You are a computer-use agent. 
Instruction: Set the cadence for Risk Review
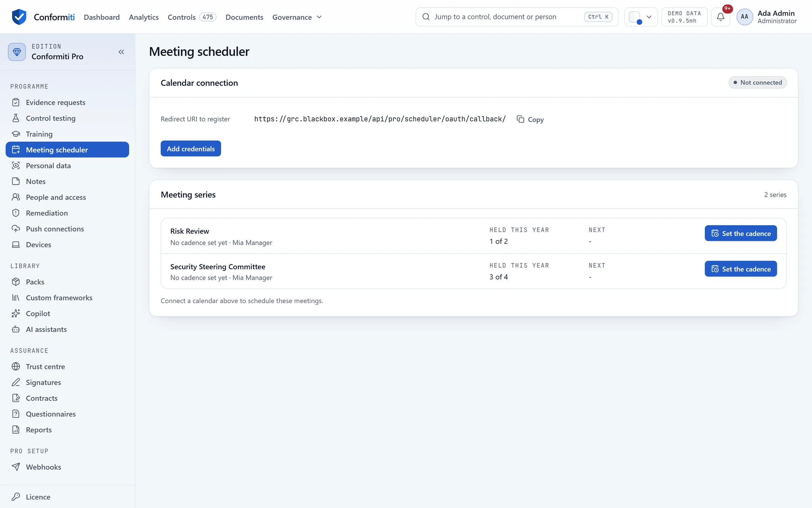pos(741,233)
